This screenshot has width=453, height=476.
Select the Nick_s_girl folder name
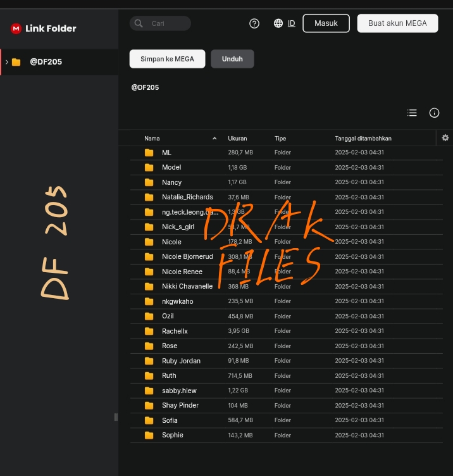178,227
